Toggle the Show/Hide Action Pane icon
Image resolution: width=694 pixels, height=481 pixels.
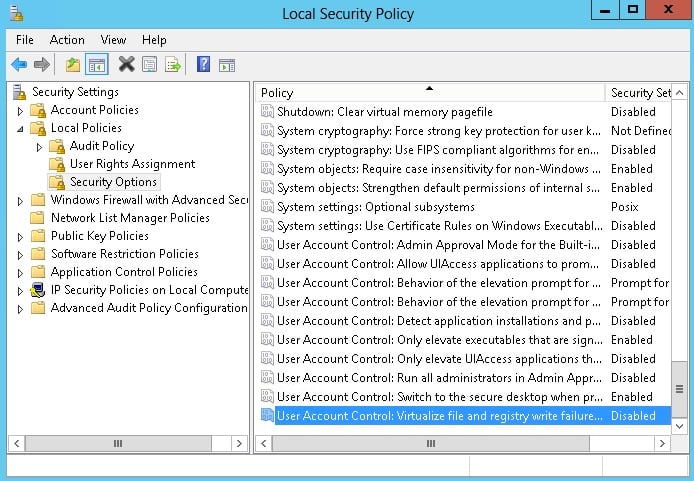click(228, 65)
